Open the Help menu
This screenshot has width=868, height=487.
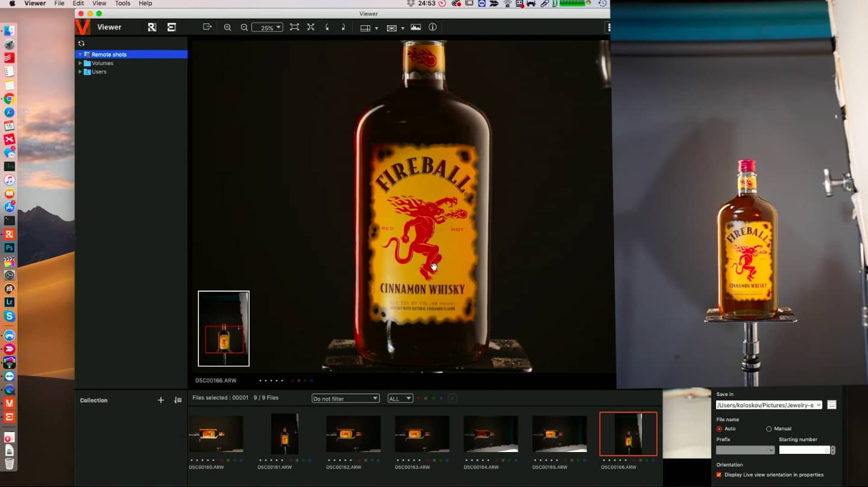145,4
